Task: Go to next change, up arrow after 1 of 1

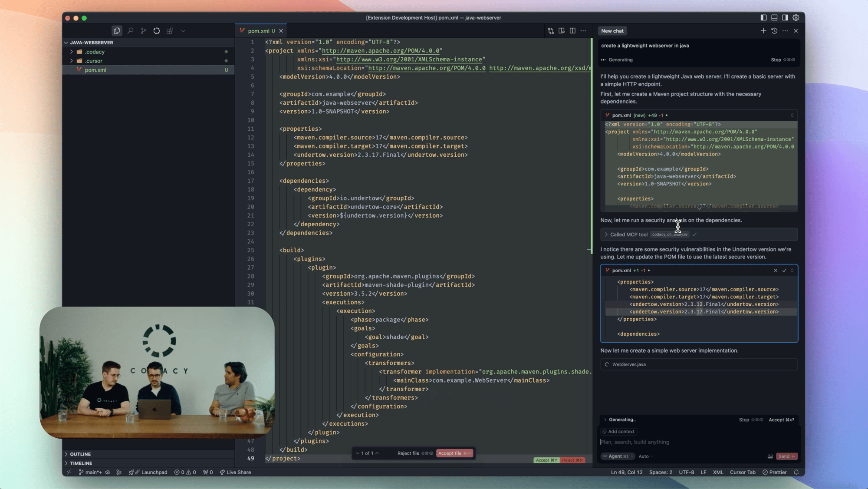Action: pyautogui.click(x=377, y=453)
